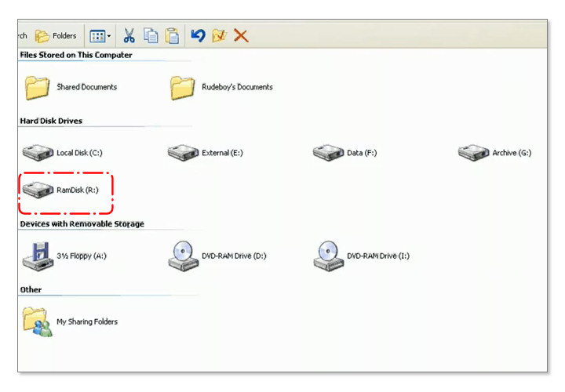The width and height of the screenshot is (565, 392).
Task: Select the DVD-RAM Drive (I:) icon
Action: point(328,256)
